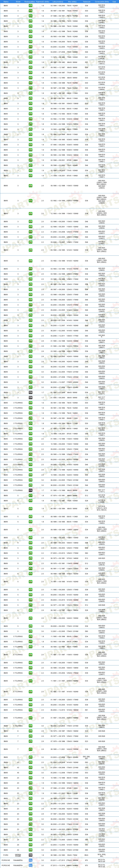
Task: Click the Moc silnika column header
Action: [72, 2]
